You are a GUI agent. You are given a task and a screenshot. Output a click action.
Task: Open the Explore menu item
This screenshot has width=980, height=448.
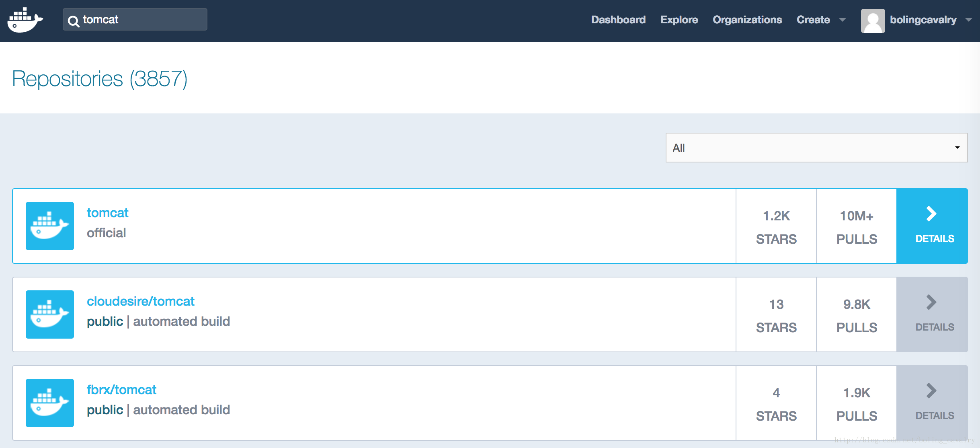(x=679, y=20)
